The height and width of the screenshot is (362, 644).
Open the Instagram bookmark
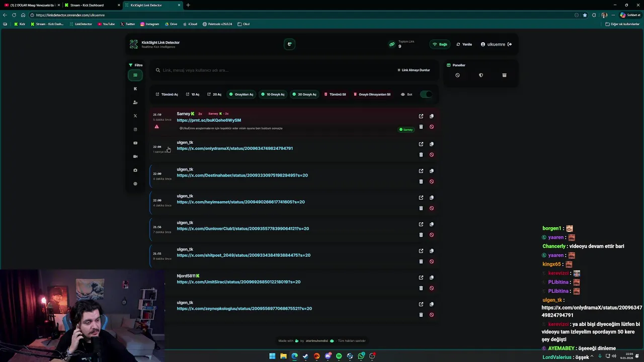pyautogui.click(x=150, y=24)
